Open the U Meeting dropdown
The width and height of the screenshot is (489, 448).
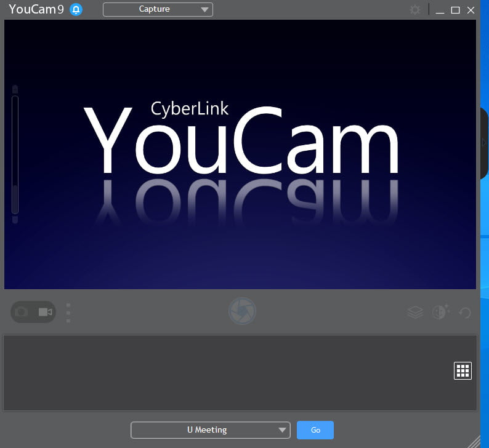tap(211, 430)
